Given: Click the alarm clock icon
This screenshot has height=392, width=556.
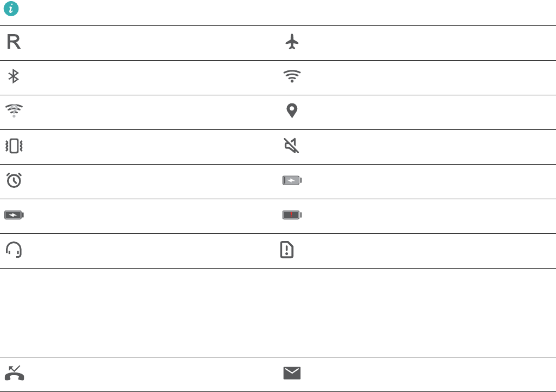Looking at the screenshot, I should (x=14, y=180).
